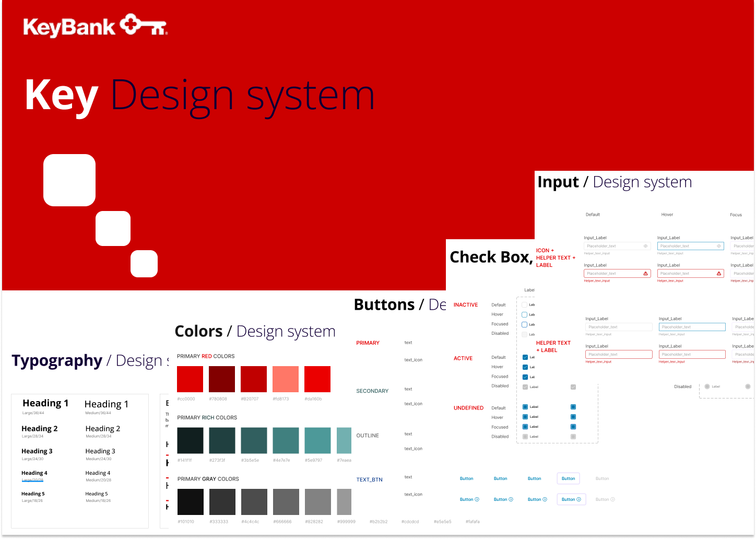The width and height of the screenshot is (756, 539).
Task: Click warning triangle in Hover error input
Action: pyautogui.click(x=719, y=274)
